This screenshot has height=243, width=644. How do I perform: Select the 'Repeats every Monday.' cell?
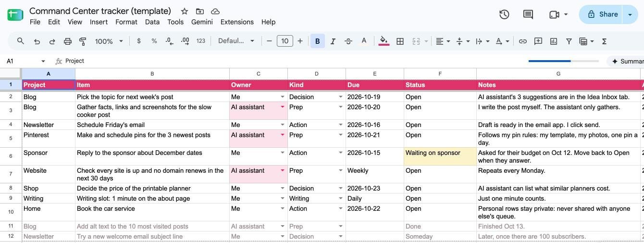tap(558, 174)
